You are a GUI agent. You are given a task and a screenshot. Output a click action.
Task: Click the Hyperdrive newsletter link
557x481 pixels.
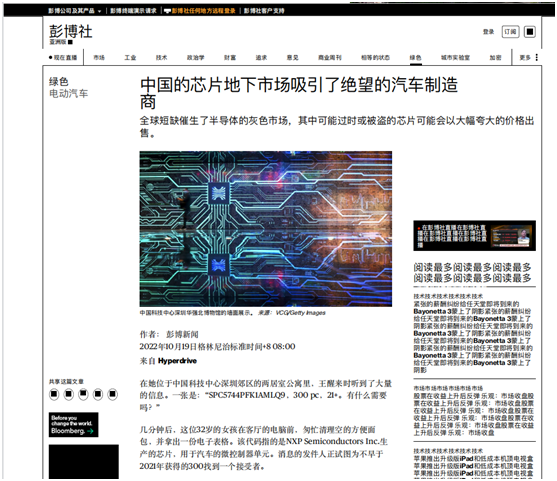click(177, 361)
